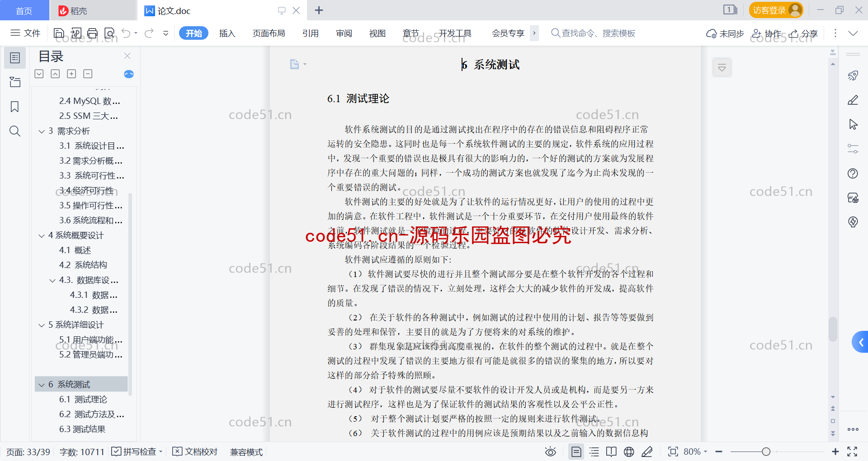Open the 审阅 ribbon tab

pyautogui.click(x=344, y=33)
